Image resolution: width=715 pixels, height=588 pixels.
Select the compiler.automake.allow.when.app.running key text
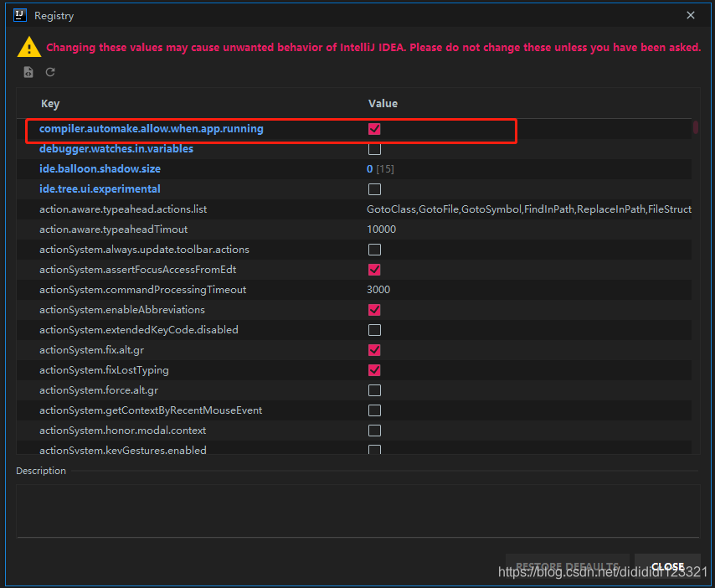152,129
